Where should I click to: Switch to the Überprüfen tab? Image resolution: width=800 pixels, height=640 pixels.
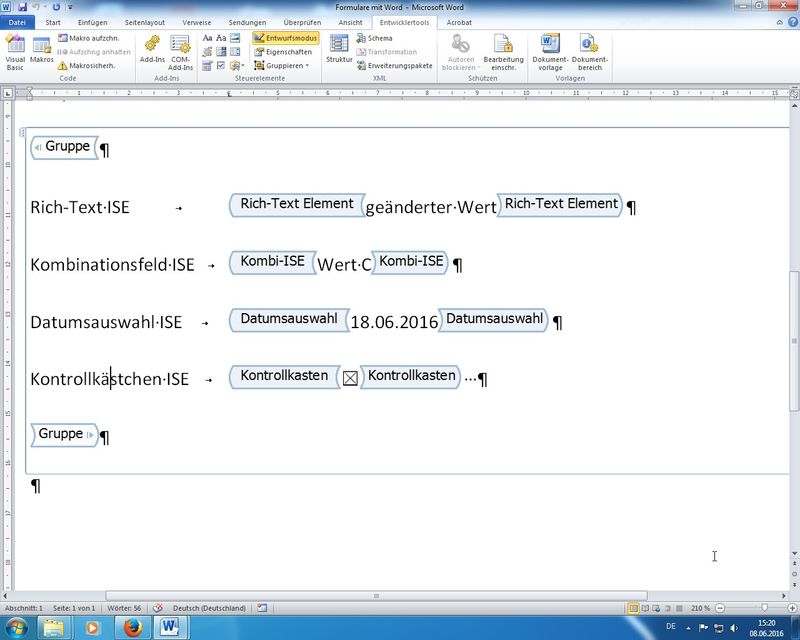click(x=302, y=22)
